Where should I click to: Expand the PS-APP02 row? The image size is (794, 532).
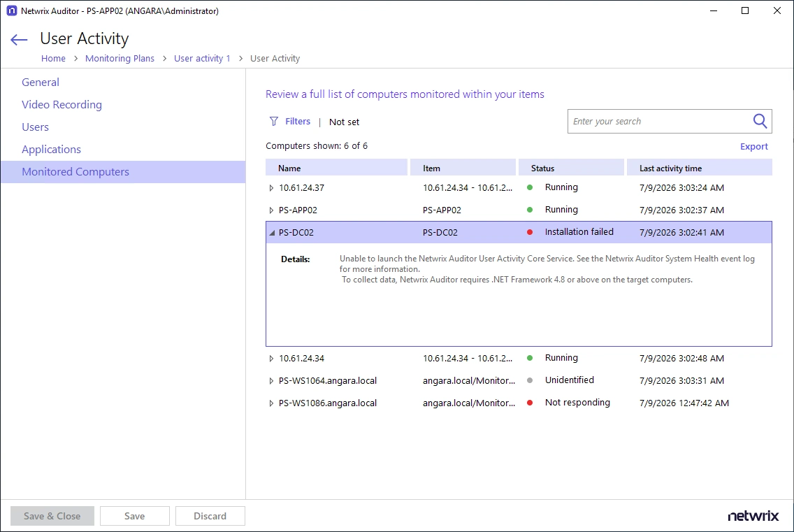[x=271, y=210]
